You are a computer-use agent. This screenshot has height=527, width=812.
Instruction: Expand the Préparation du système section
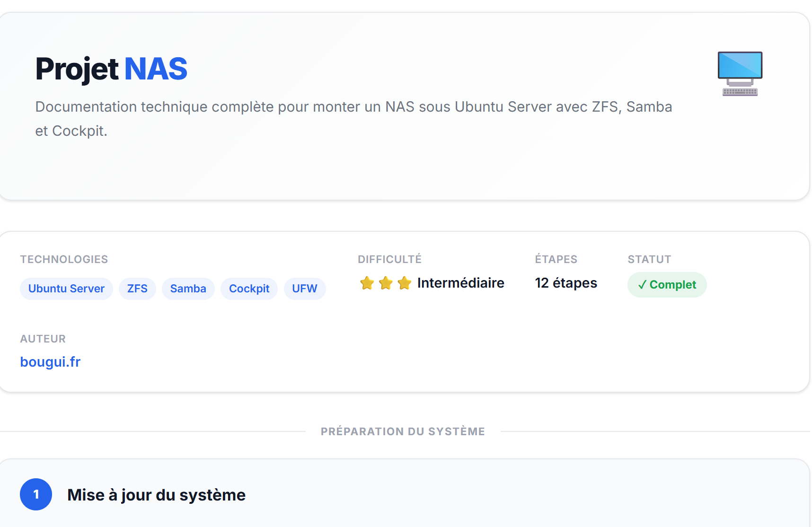(x=403, y=431)
